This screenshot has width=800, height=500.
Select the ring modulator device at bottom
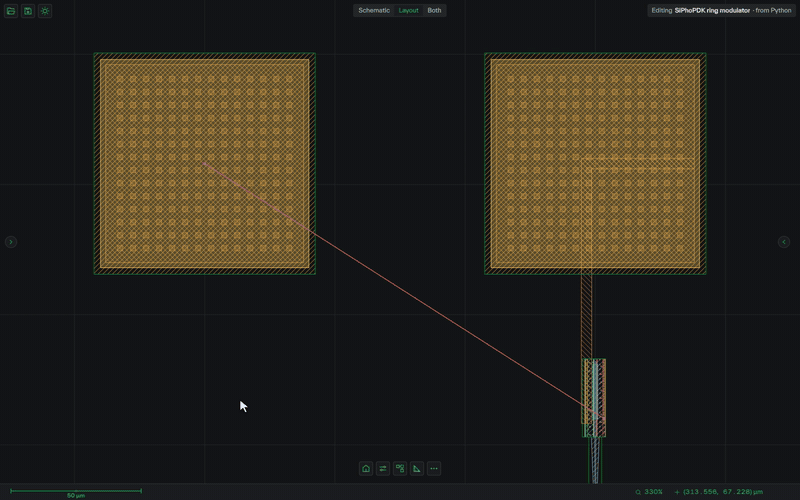594,397
